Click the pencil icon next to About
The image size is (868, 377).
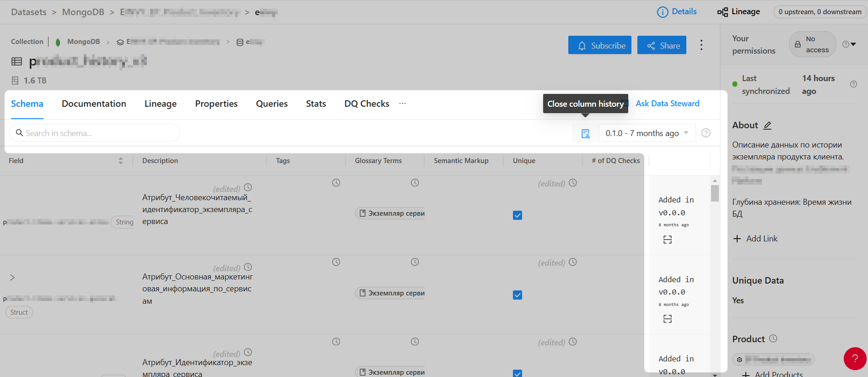click(767, 126)
